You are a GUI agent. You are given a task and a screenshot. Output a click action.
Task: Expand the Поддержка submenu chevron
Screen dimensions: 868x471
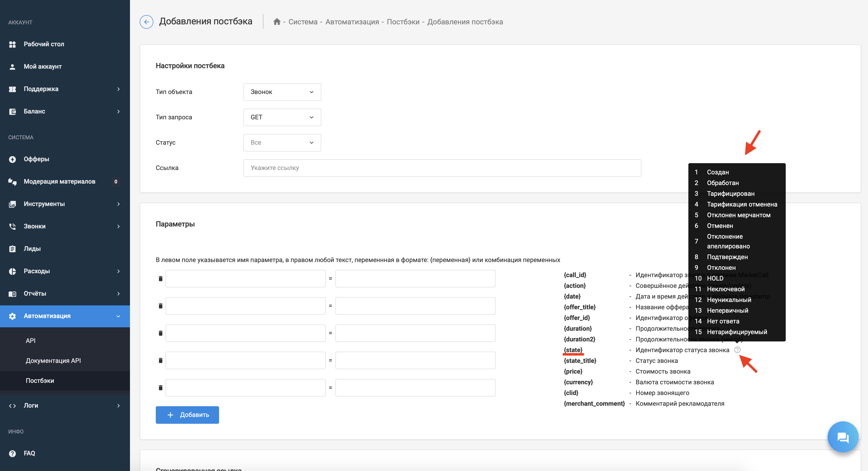point(118,89)
